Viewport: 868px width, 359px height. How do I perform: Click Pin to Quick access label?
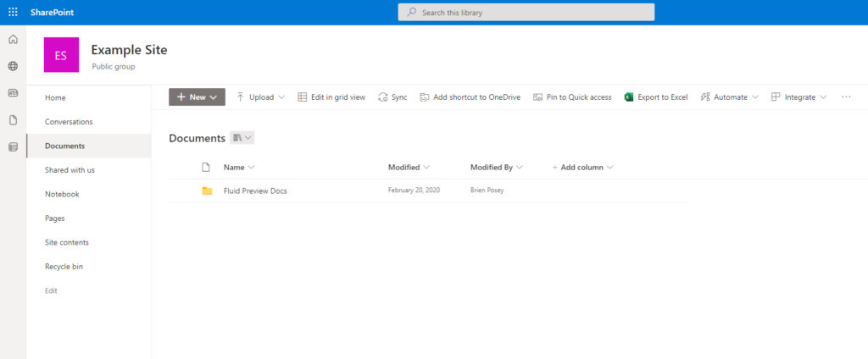point(579,97)
